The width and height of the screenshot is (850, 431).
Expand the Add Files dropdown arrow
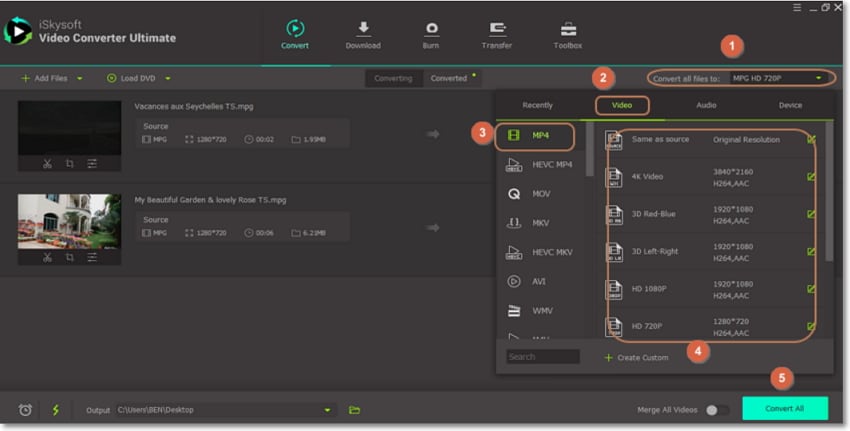tap(80, 79)
